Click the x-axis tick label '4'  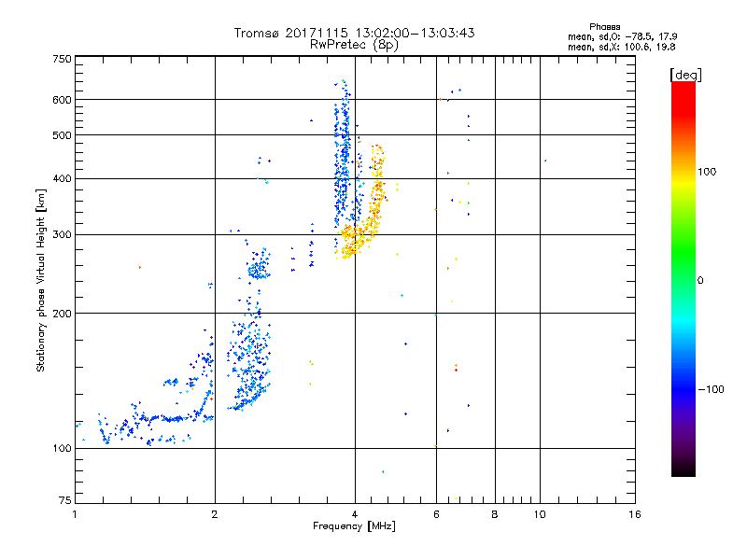click(355, 514)
